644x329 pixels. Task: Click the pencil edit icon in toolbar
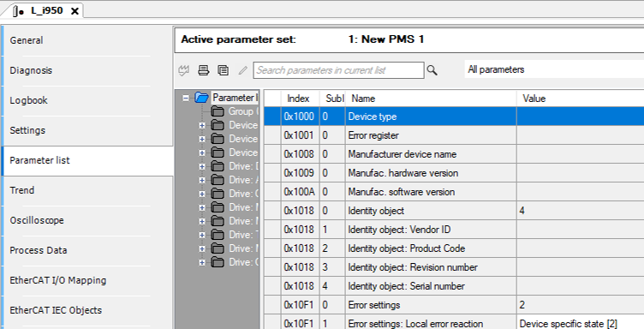pyautogui.click(x=243, y=70)
